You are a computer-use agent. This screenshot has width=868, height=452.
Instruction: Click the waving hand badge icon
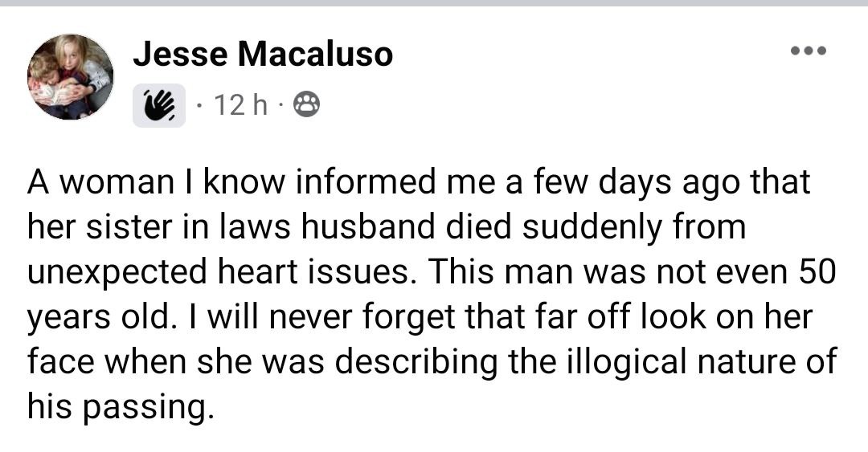pyautogui.click(x=158, y=105)
